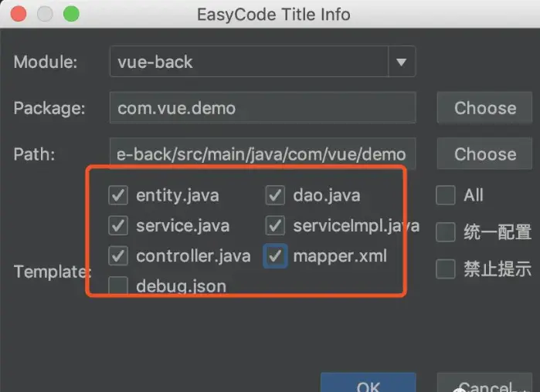Click the Package field com.vue.demo
540x392 pixels.
263,108
